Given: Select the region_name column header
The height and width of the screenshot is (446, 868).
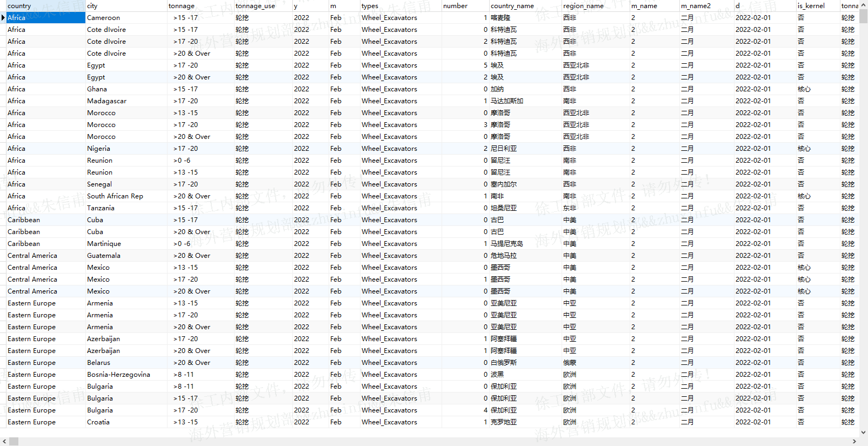Looking at the screenshot, I should point(595,6).
